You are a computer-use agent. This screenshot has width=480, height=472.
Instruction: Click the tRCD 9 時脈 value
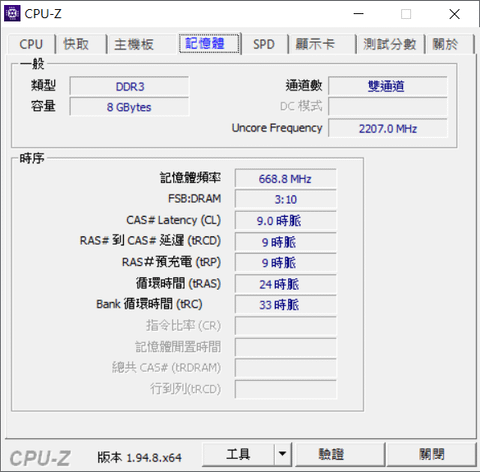pos(285,242)
